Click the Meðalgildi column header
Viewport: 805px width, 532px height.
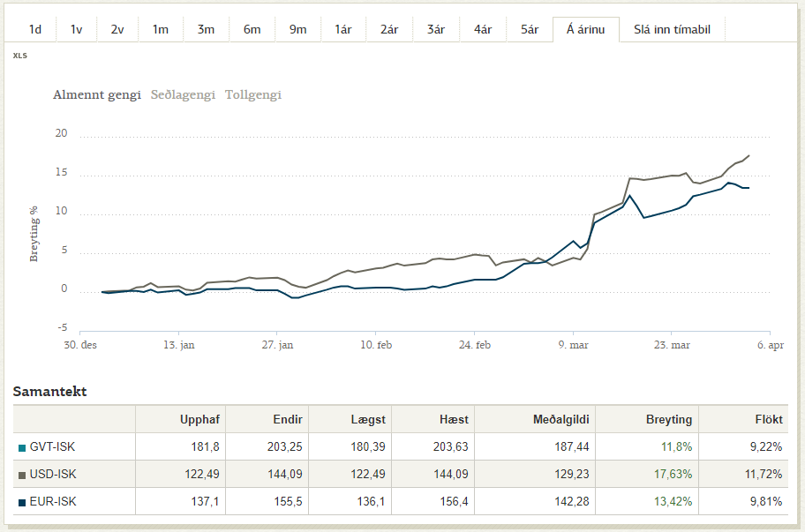[562, 419]
